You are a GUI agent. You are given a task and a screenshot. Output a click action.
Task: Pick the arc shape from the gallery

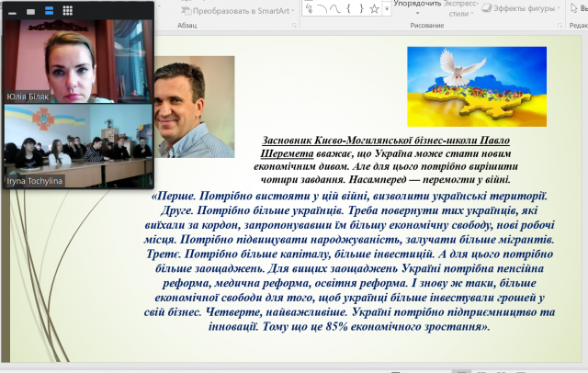pyautogui.click(x=322, y=9)
